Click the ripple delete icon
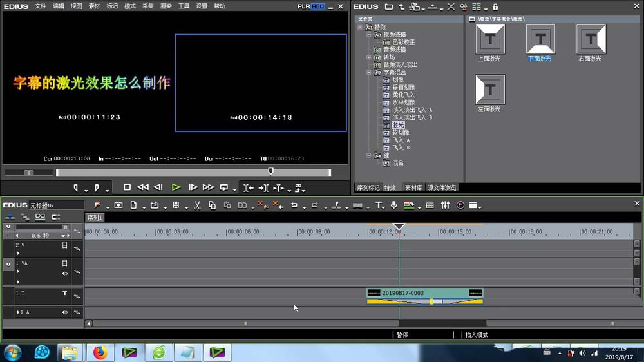 278,205
